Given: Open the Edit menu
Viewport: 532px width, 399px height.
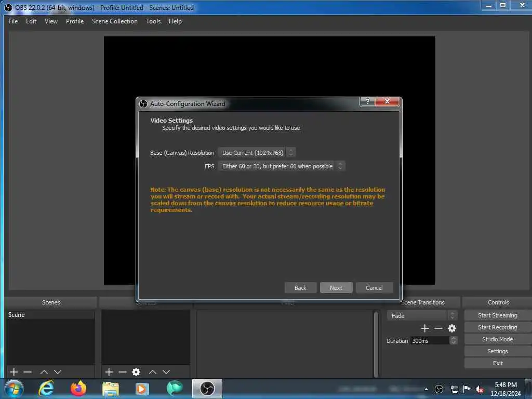Looking at the screenshot, I should coord(31,21).
